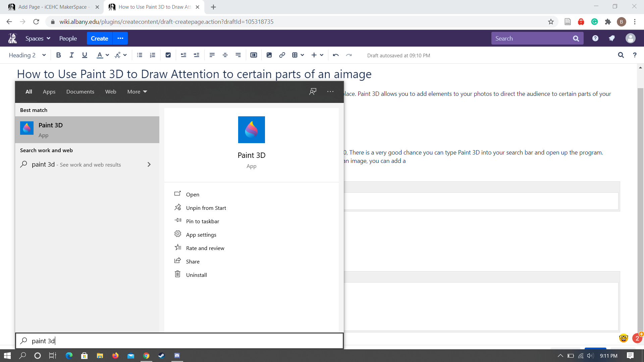Viewport: 644px width, 362px height.
Task: Click the Confluence home logo
Action: (13, 39)
